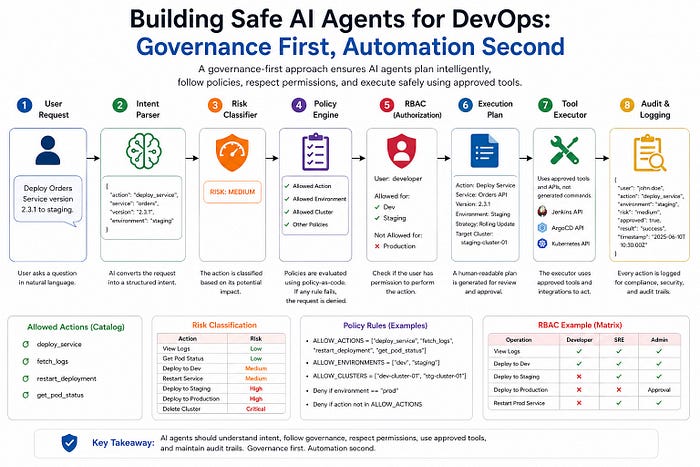Click the Kubernetes API logo

(542, 244)
